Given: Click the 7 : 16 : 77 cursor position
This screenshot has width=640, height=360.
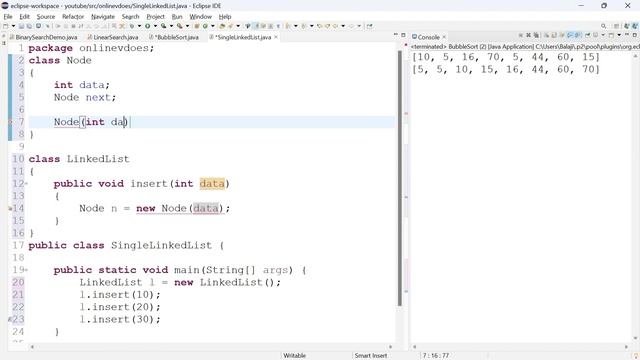Looking at the screenshot, I should click(436, 356).
